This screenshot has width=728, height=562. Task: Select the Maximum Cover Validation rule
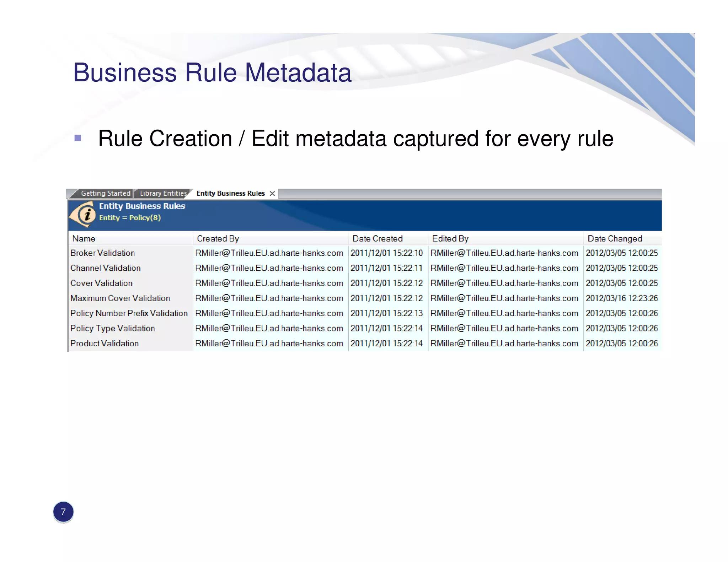coord(120,298)
